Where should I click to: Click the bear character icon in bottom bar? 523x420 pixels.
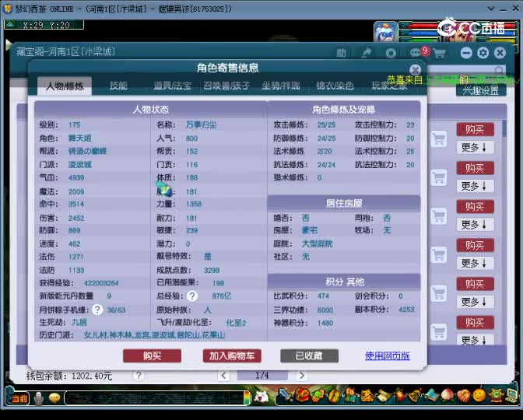point(350,396)
